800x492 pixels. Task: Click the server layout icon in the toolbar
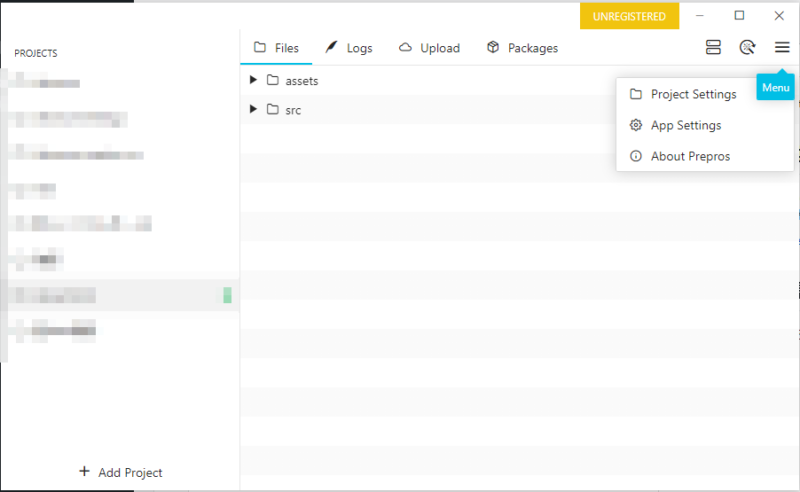pos(713,47)
